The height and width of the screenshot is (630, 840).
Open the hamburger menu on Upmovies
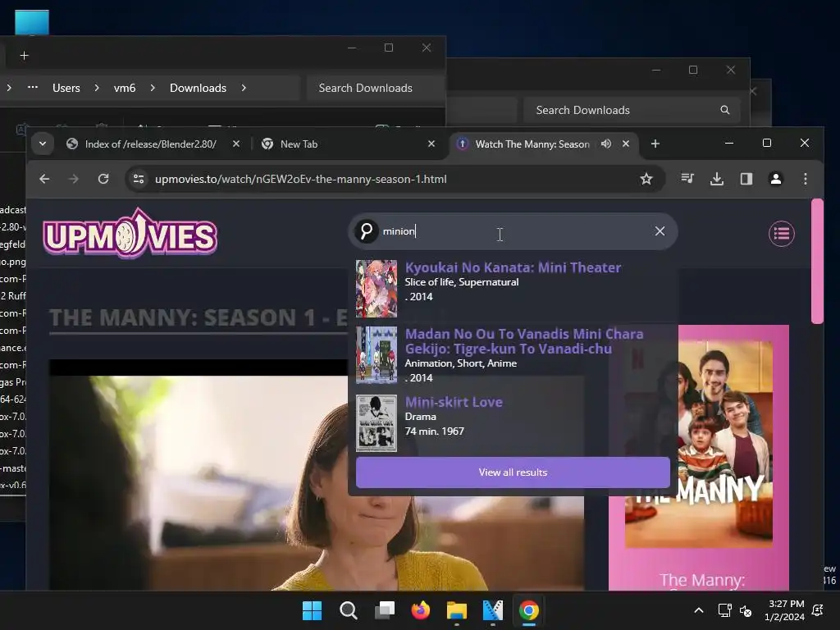[x=781, y=234]
